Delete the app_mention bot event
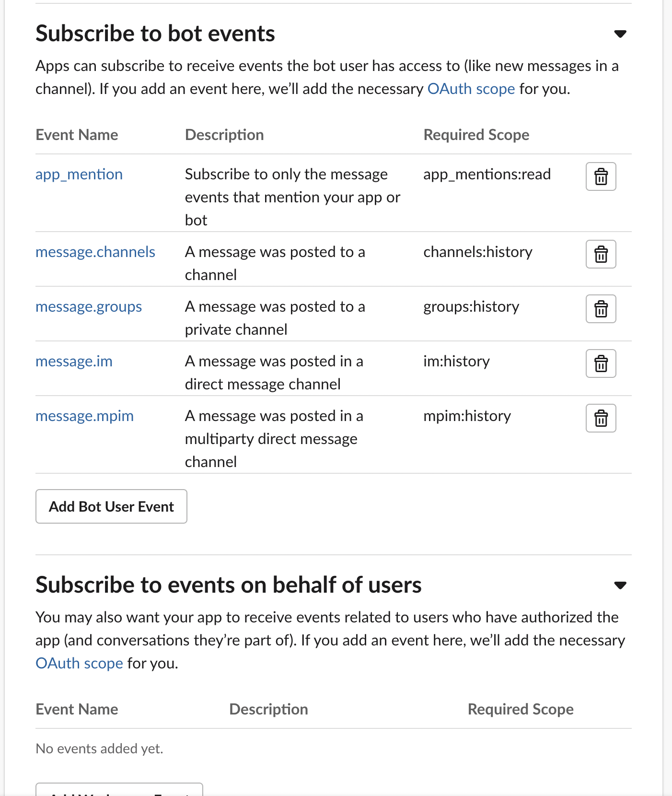This screenshot has height=796, width=672. [601, 176]
